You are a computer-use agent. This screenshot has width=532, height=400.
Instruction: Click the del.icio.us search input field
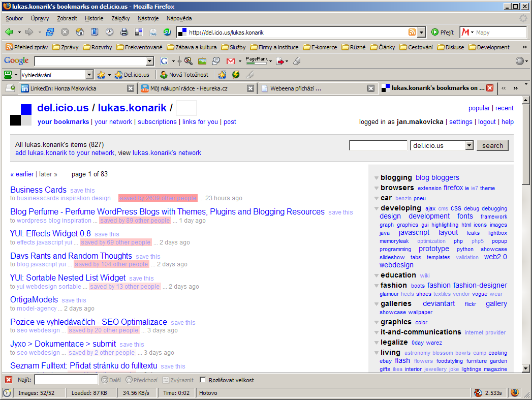pyautogui.click(x=378, y=145)
